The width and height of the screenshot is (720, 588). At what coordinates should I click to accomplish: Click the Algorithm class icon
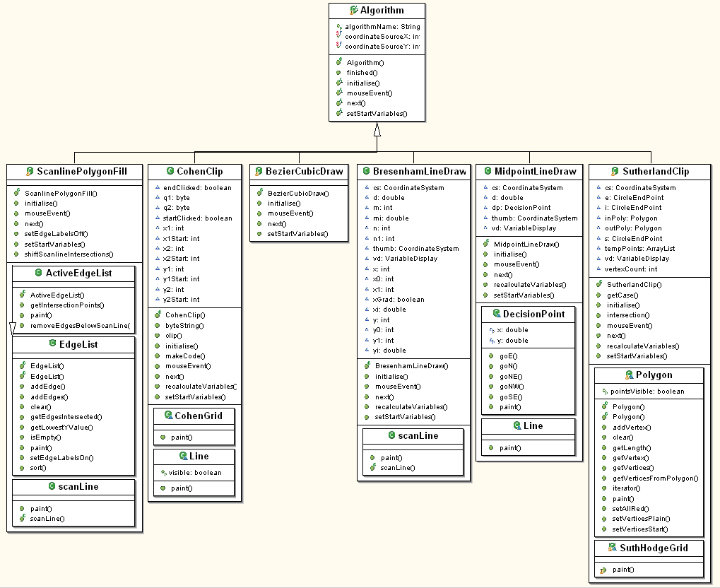click(x=353, y=10)
